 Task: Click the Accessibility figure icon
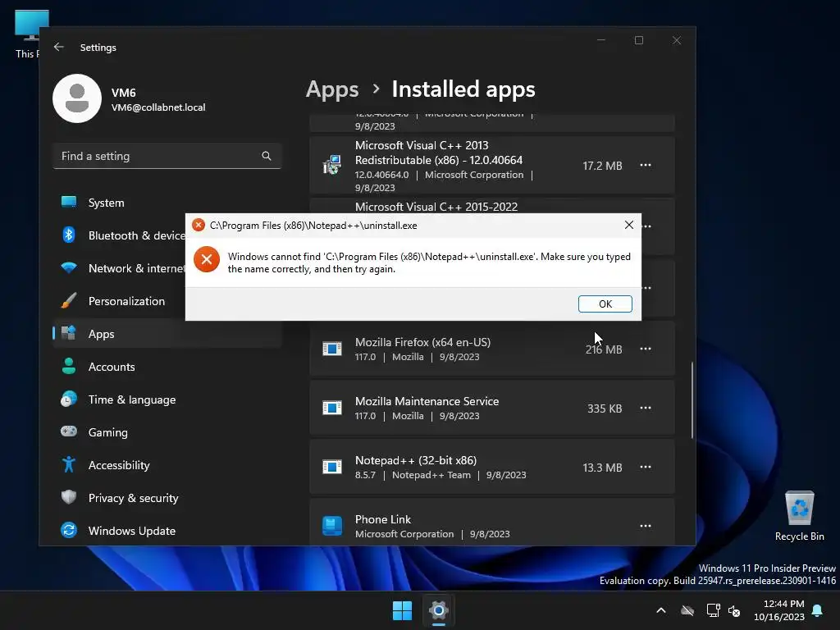69,464
